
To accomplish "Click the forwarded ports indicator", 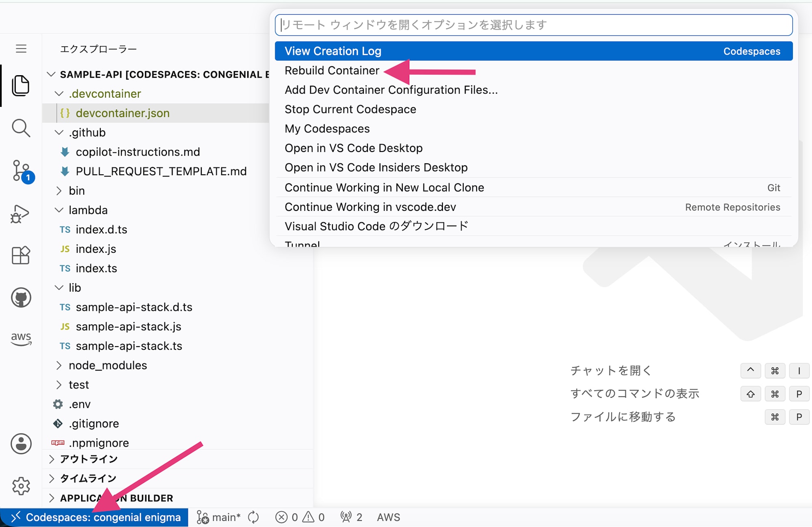I will 351,517.
